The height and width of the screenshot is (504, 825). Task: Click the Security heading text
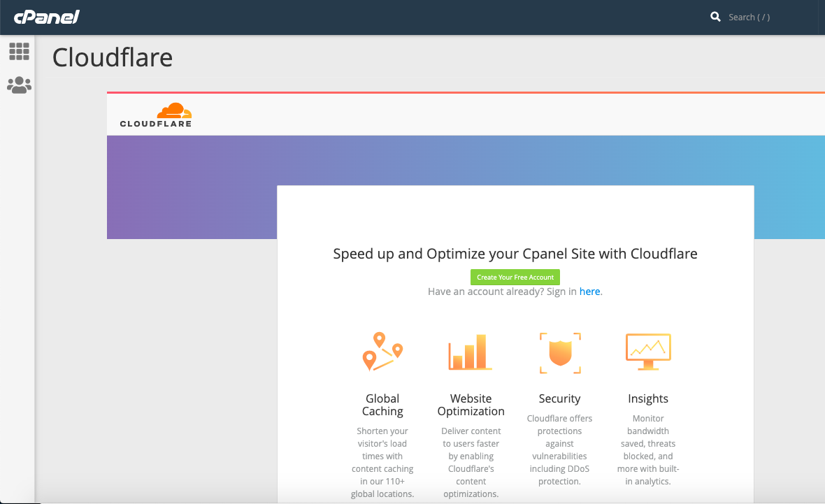(x=559, y=398)
